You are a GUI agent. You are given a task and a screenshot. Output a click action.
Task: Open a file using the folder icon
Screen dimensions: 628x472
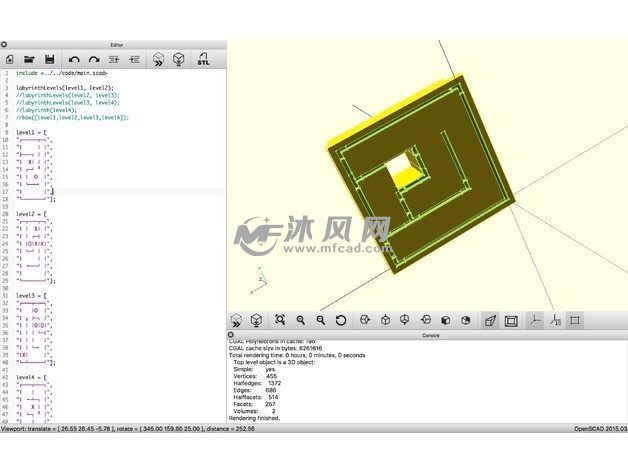point(29,59)
